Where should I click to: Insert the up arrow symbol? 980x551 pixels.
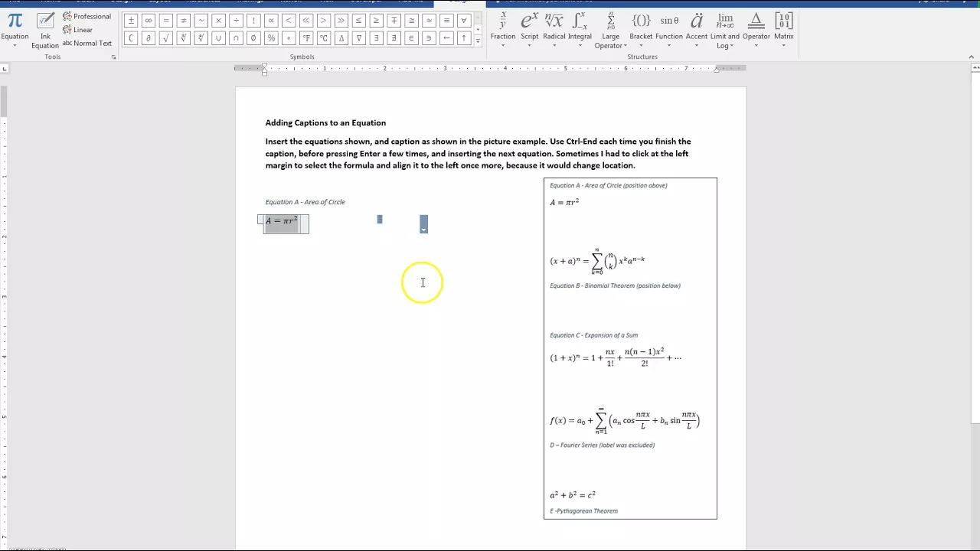tap(463, 38)
